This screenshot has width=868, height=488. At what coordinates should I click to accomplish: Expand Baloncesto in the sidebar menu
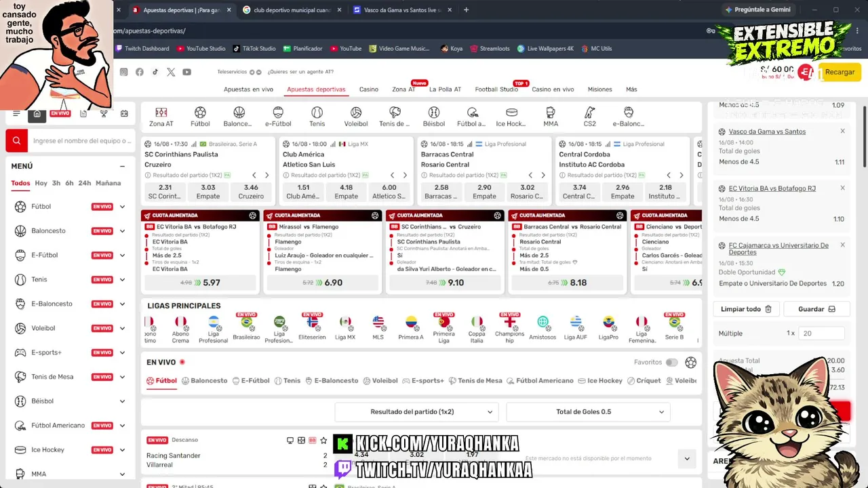coord(122,231)
